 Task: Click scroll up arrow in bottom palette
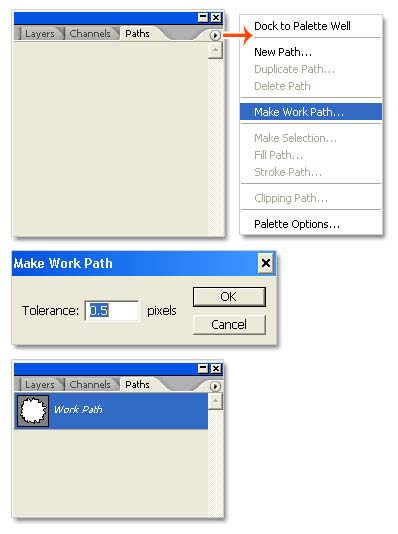tap(215, 401)
